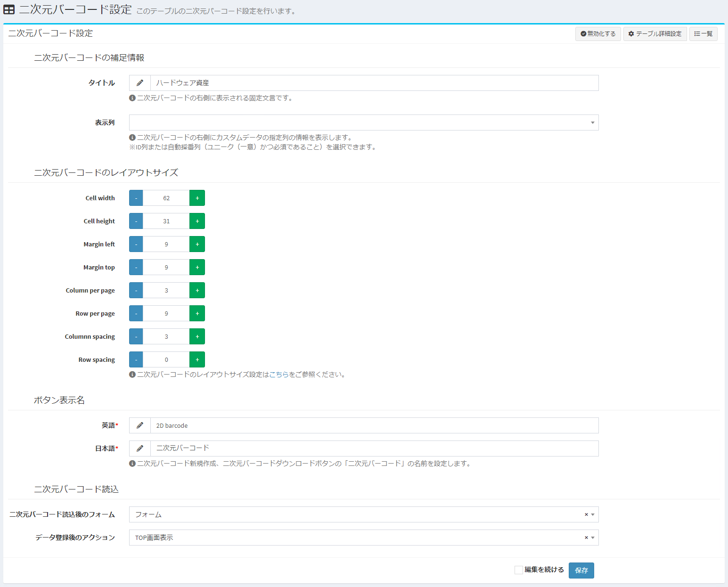728x587 pixels.
Task: Increase Cell width with plus button
Action: (197, 198)
